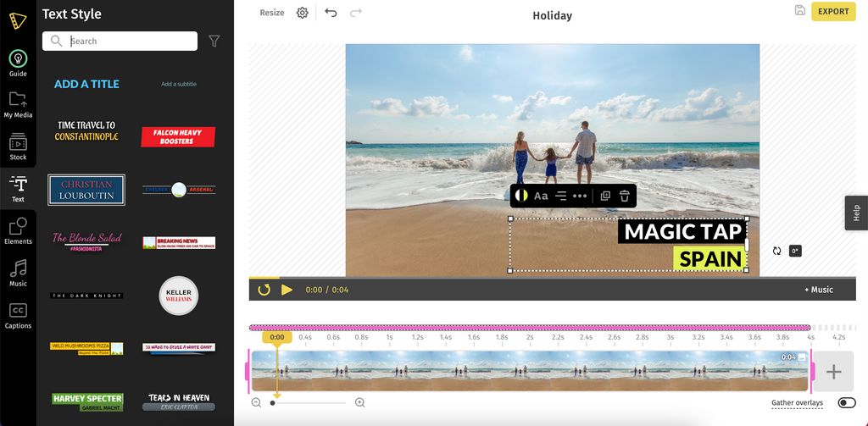Choose 'Chelsea Arsenal' scoreboard text style
This screenshot has height=426, width=868.
178,190
